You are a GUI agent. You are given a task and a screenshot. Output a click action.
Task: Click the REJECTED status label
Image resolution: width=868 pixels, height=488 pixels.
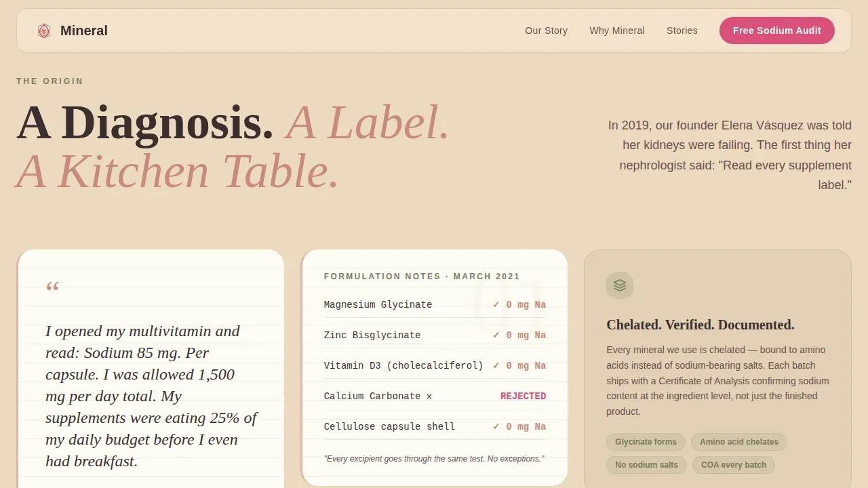pos(523,396)
